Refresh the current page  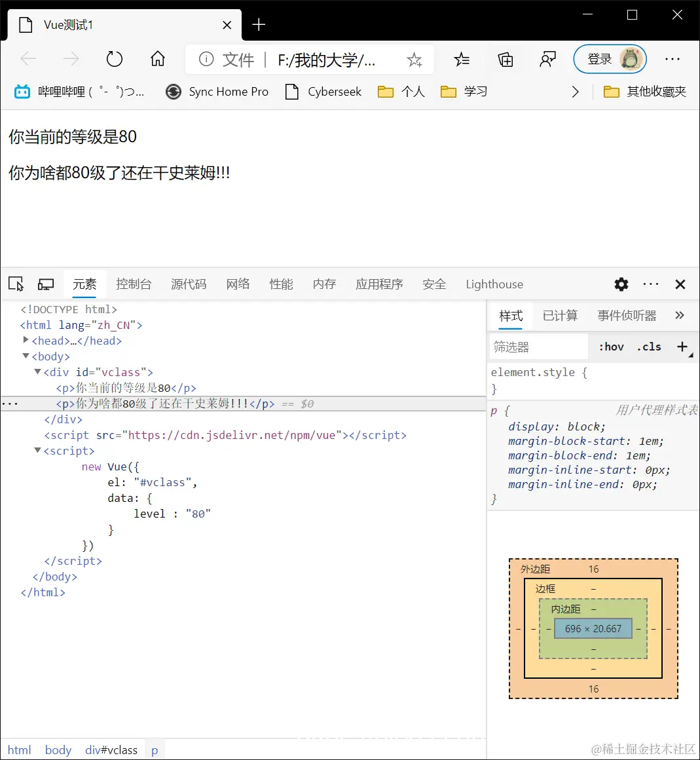point(114,58)
